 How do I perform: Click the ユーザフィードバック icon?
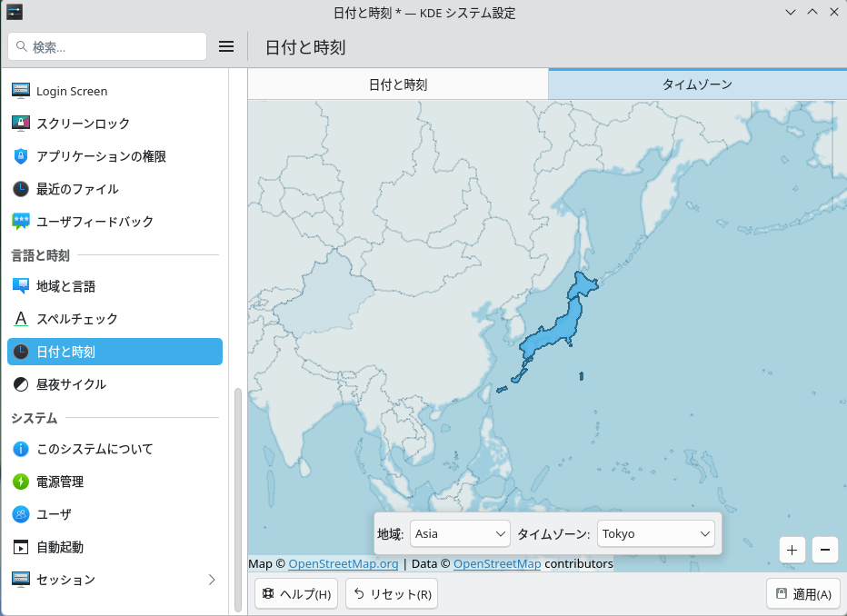pyautogui.click(x=20, y=222)
